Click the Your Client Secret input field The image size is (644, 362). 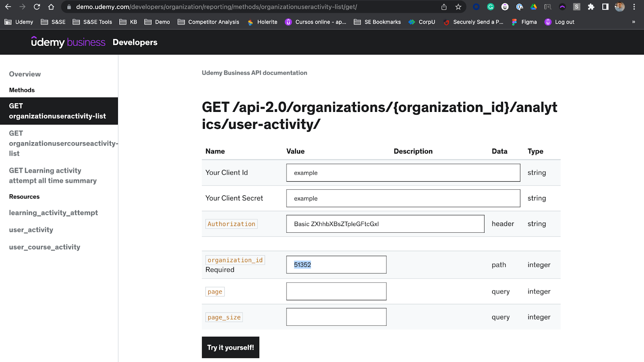click(403, 198)
